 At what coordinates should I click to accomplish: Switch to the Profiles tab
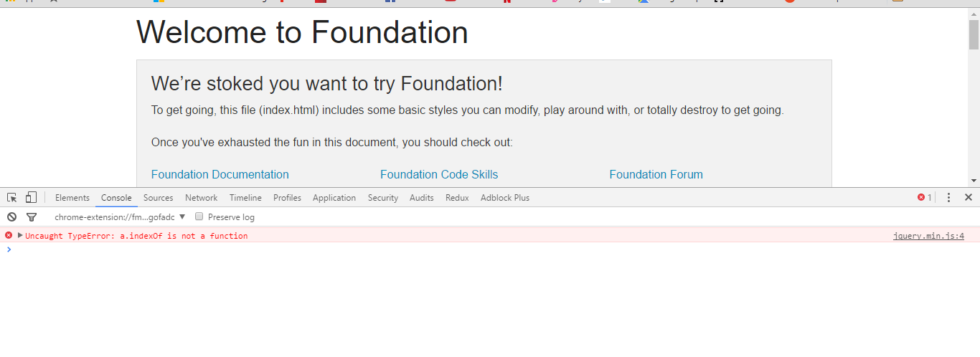[287, 198]
